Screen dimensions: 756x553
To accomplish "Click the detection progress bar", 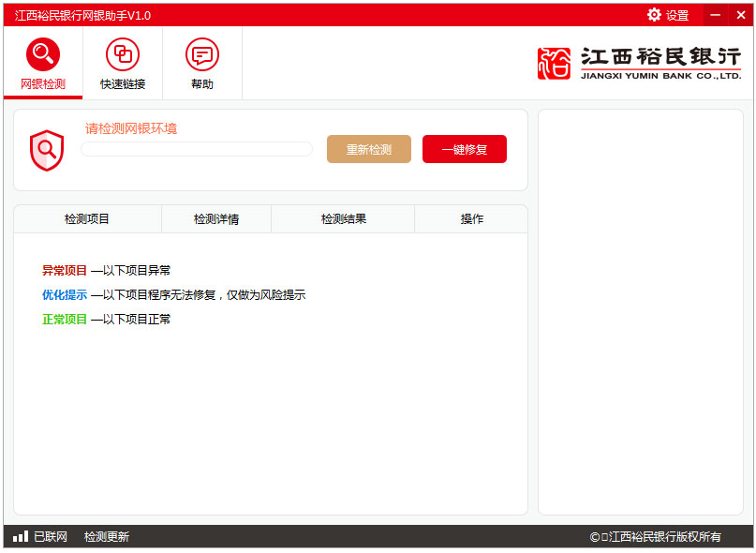I will click(x=197, y=149).
